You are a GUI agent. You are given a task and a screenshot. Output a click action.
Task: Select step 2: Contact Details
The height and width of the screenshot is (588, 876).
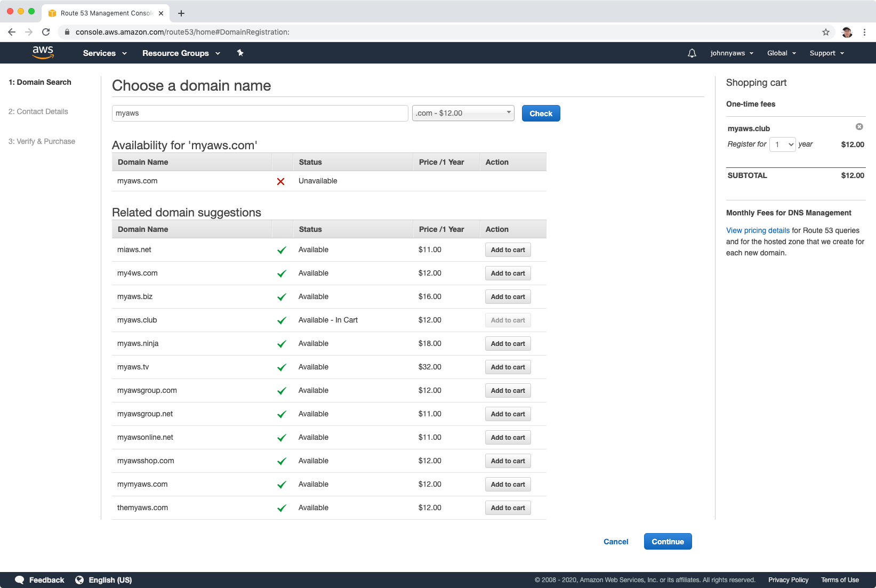click(x=38, y=111)
